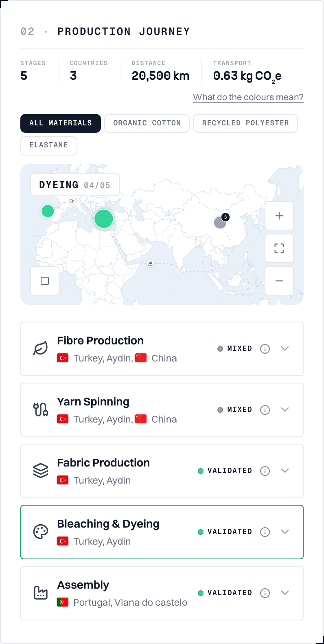324x644 pixels.
Task: Click the Turkey flag in Fibre Production
Action: click(x=63, y=358)
